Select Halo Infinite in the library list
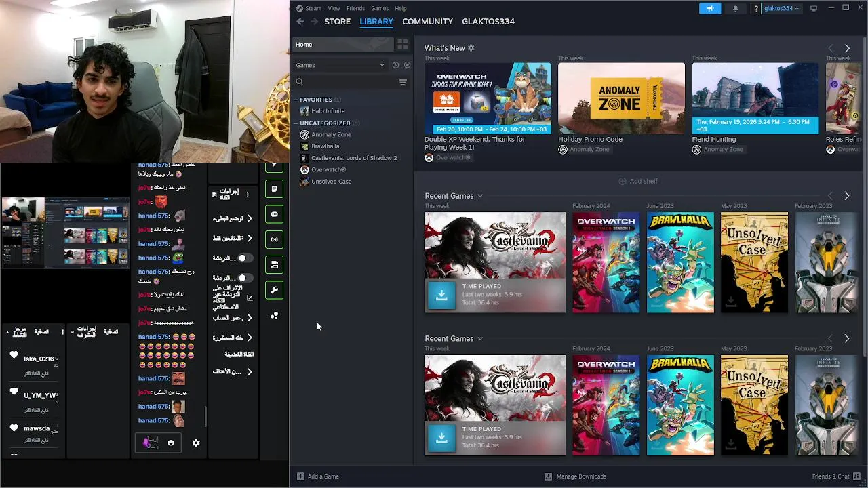 click(328, 111)
